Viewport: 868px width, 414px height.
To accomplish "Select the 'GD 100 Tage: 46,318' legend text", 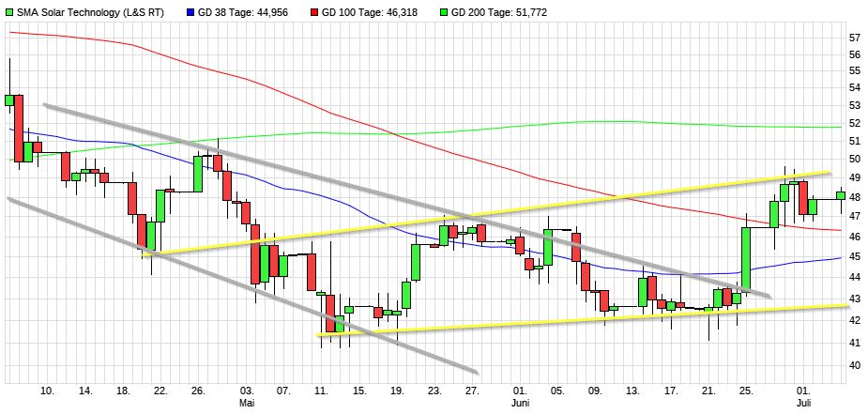I will pos(370,12).
